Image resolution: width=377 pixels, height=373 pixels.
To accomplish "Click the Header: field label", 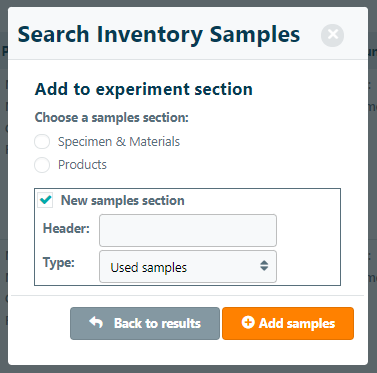I will click(x=66, y=228).
